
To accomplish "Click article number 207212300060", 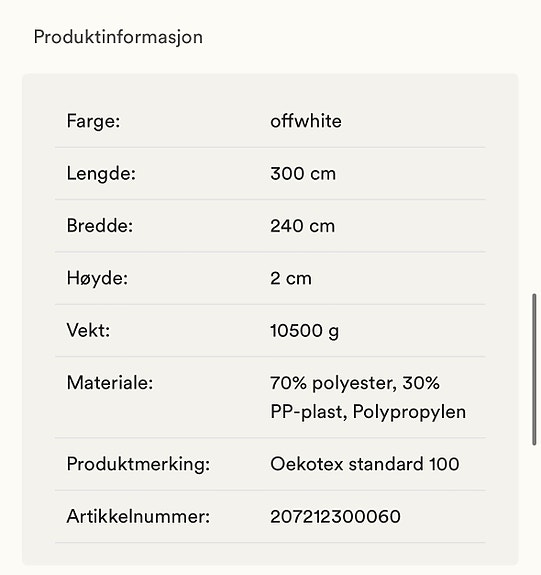I will point(335,517).
